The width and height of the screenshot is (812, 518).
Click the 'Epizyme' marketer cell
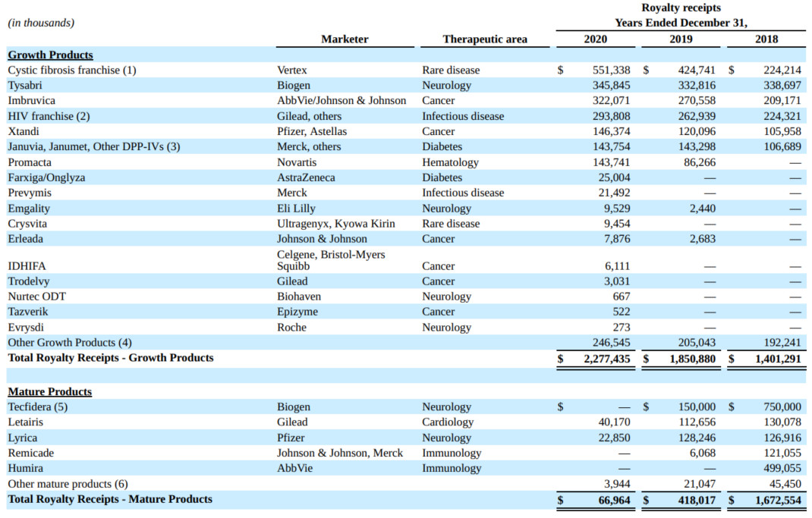(297, 312)
